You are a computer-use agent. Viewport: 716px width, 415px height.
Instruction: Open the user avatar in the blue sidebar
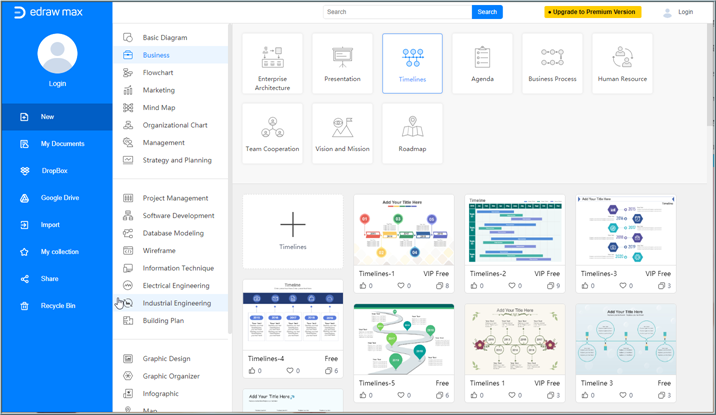[58, 53]
